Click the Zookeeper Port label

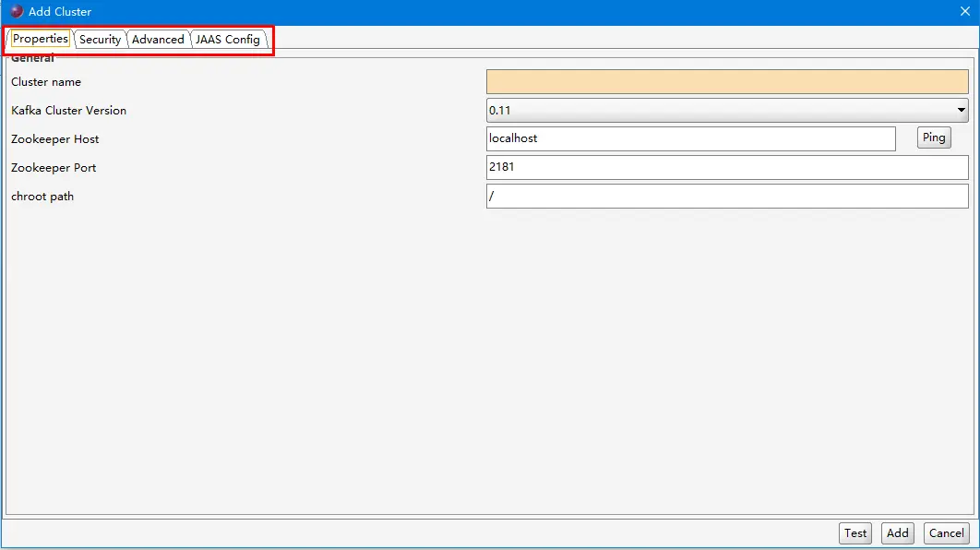pos(54,168)
